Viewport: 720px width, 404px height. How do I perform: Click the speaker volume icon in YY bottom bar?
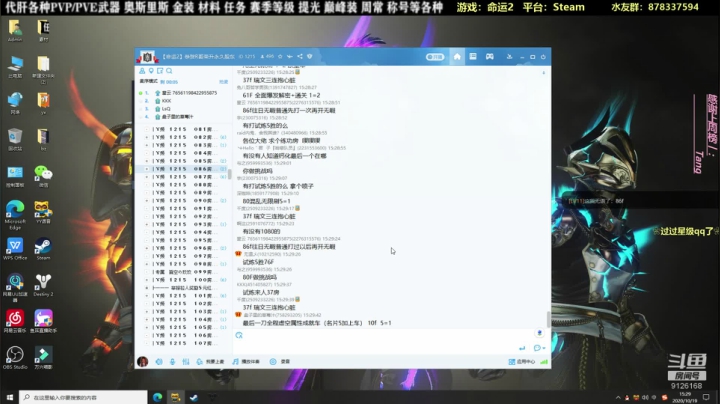tap(159, 362)
